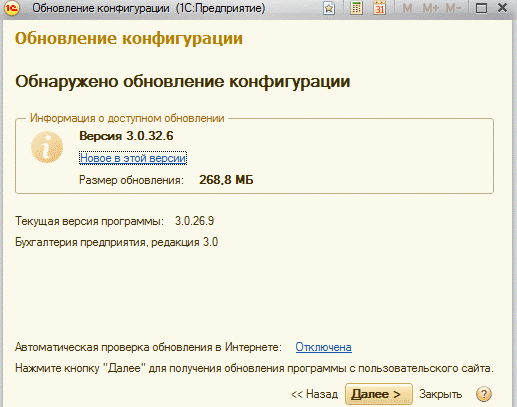
Task: Open the calculator icon in title bar
Action: coord(356,8)
